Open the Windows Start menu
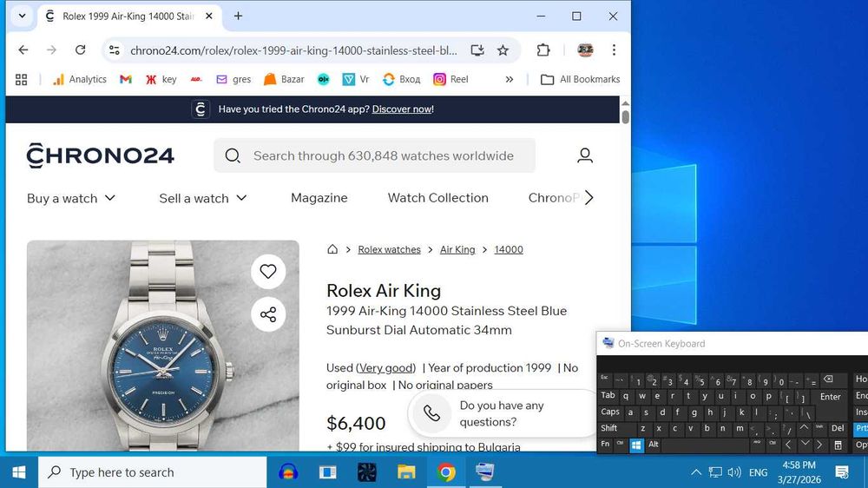This screenshot has width=868, height=488. pos(19,472)
